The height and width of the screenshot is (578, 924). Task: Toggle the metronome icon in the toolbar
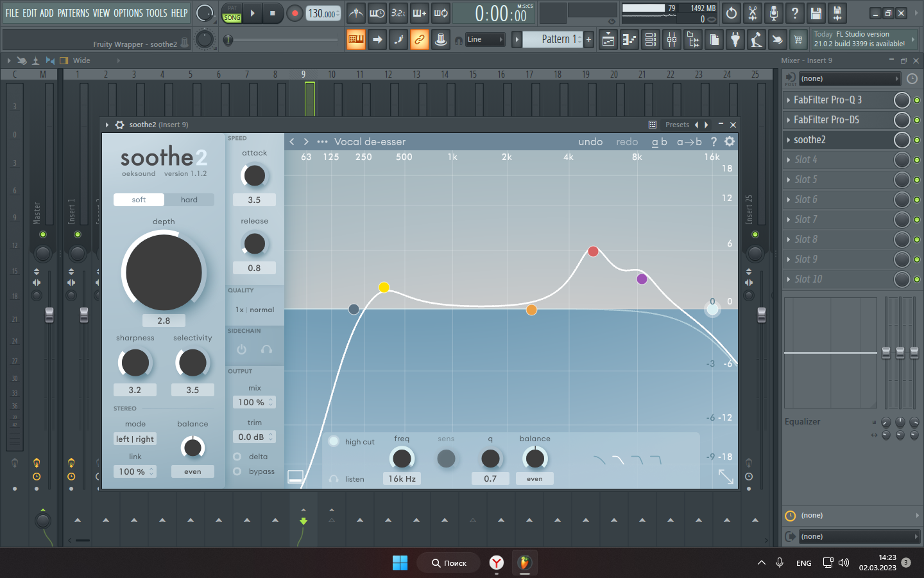coord(356,13)
